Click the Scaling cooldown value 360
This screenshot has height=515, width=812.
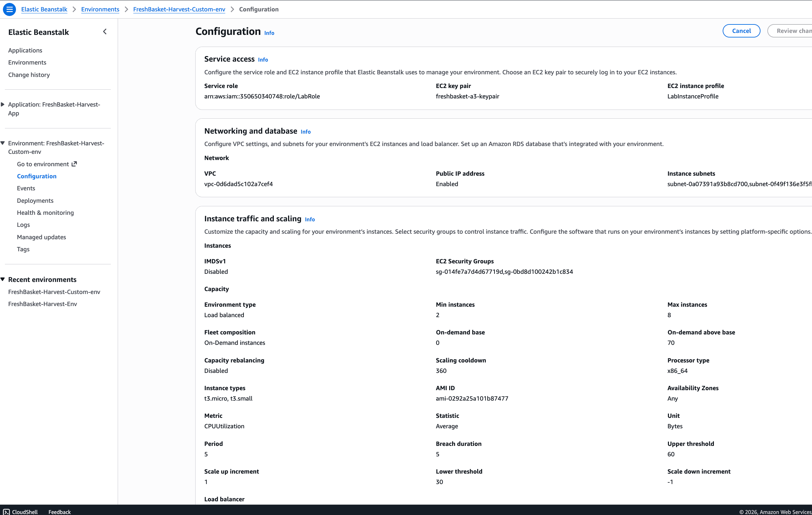click(x=441, y=371)
